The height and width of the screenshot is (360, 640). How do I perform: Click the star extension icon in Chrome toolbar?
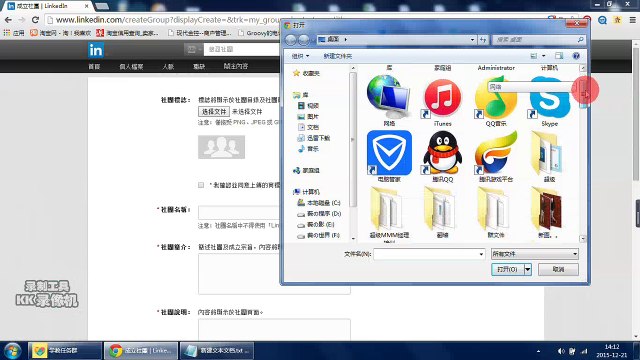617,20
